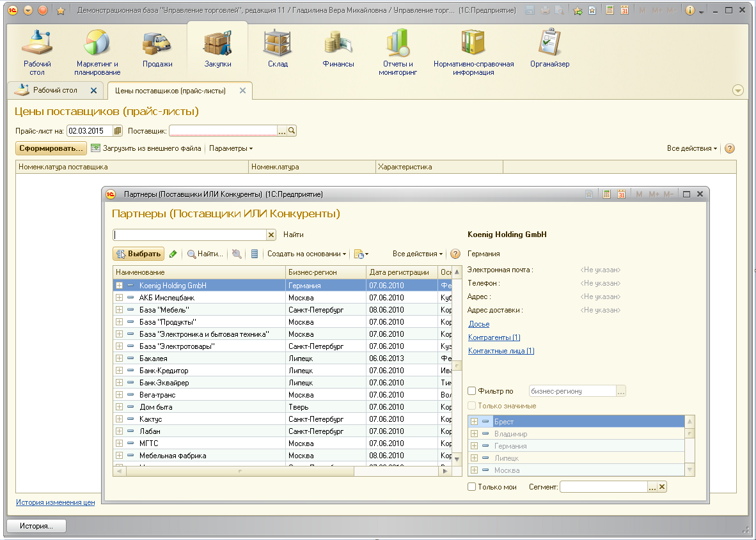Click the favorites star in the main title bar

point(61,11)
